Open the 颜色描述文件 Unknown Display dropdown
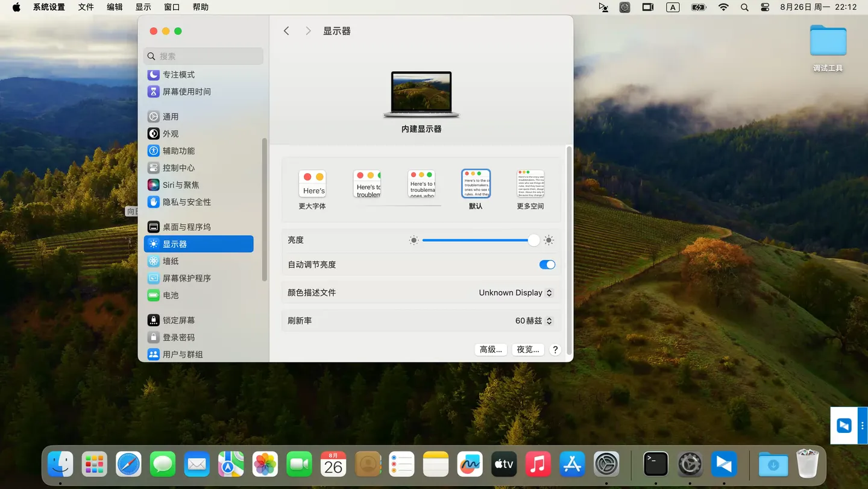The height and width of the screenshot is (489, 868). (x=515, y=292)
